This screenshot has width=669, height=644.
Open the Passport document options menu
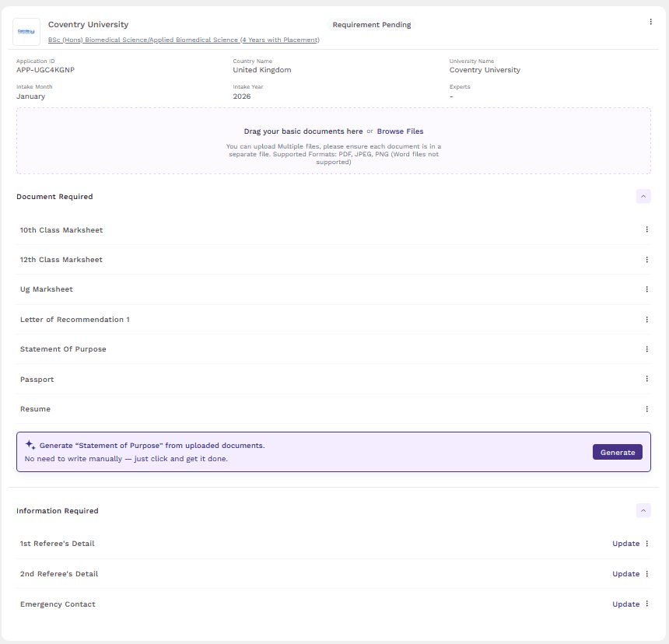[x=646, y=379]
